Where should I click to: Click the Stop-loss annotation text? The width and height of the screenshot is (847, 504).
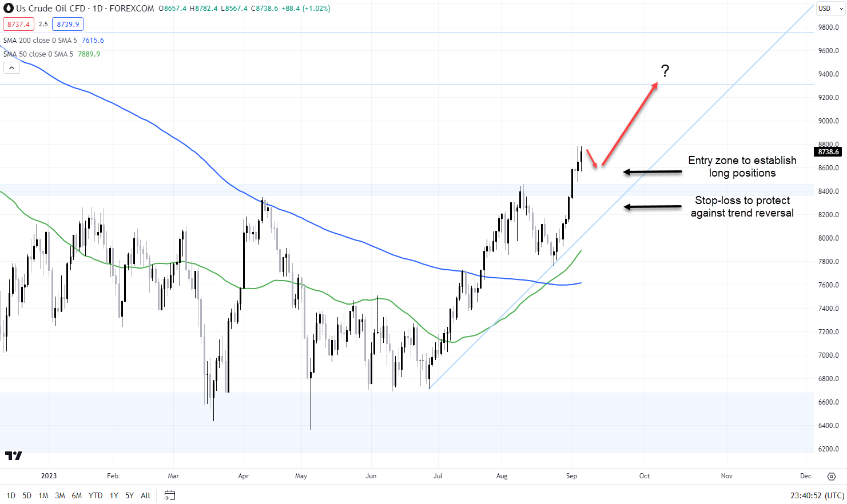coord(742,207)
